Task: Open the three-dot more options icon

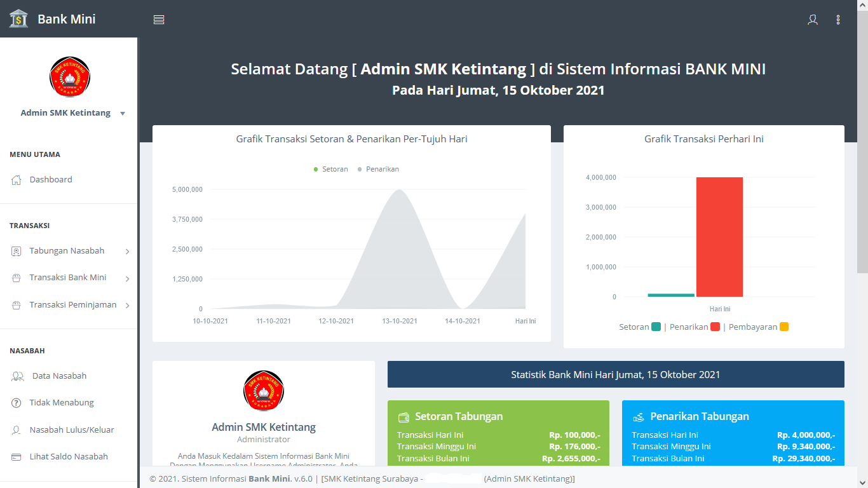Action: (838, 20)
